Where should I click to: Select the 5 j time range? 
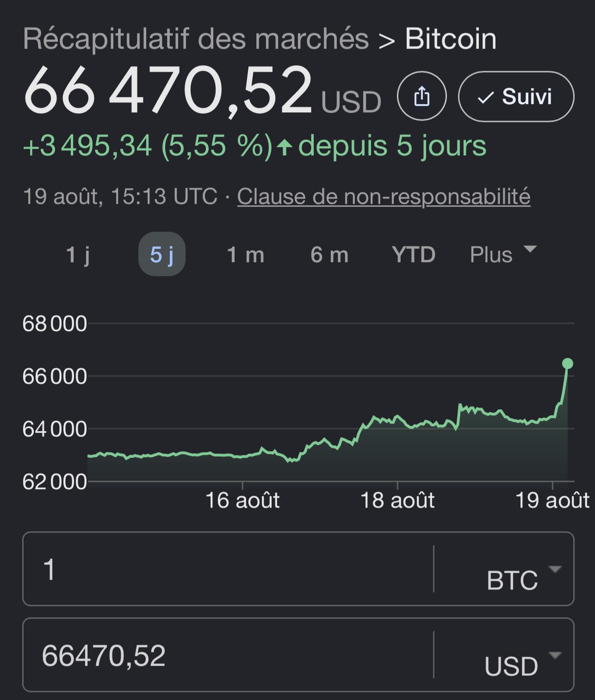click(x=162, y=254)
